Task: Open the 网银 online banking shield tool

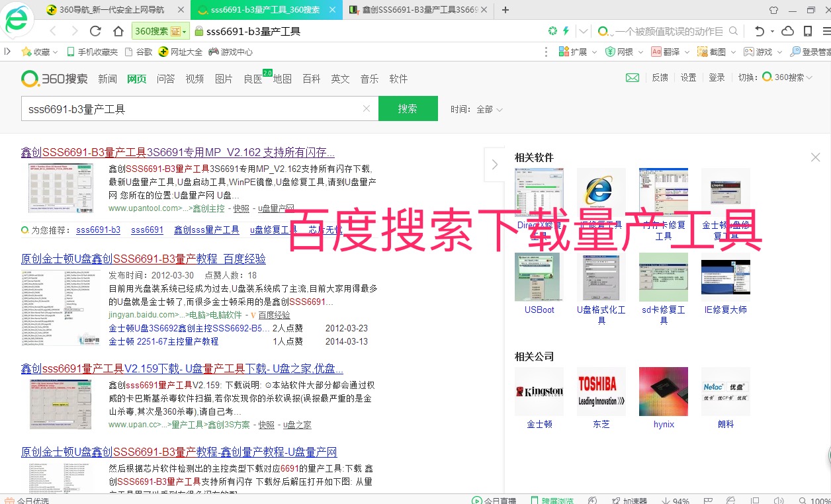Action: click(616, 52)
